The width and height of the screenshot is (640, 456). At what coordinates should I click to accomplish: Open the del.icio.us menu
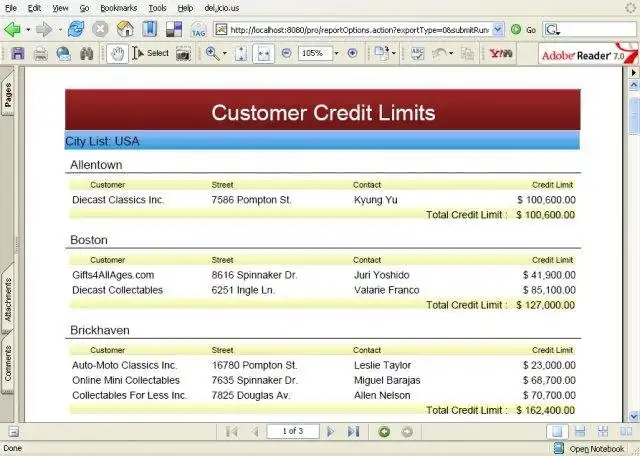[222, 8]
